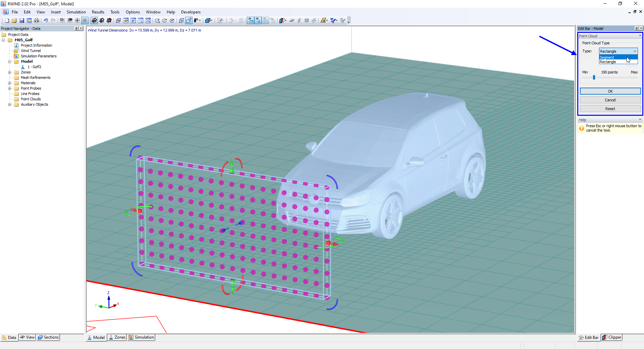Save the current model
This screenshot has height=349, width=644.
click(21, 20)
